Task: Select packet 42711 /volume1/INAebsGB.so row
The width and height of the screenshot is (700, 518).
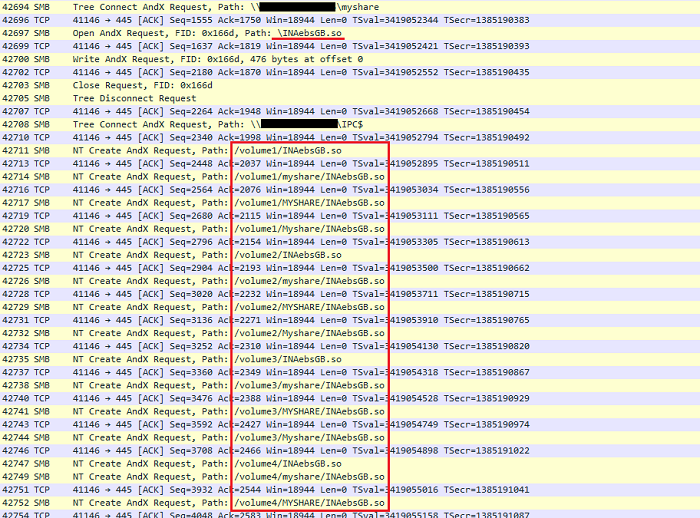Action: [350, 150]
